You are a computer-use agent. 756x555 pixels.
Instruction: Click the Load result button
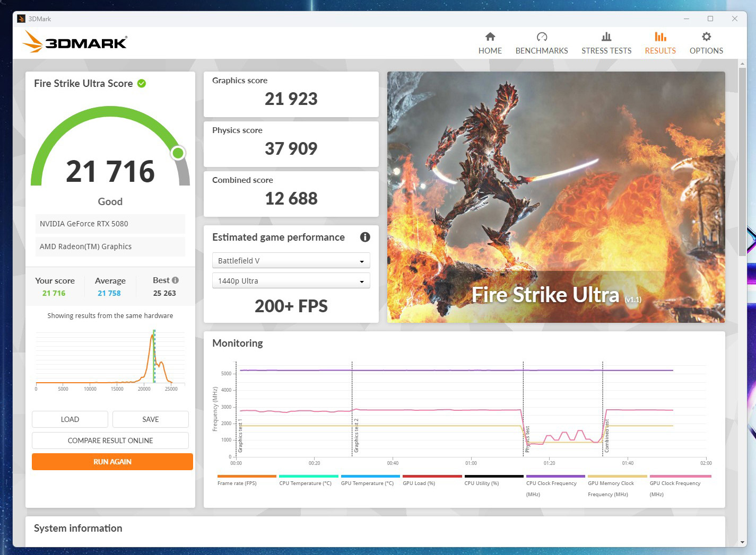pos(69,419)
